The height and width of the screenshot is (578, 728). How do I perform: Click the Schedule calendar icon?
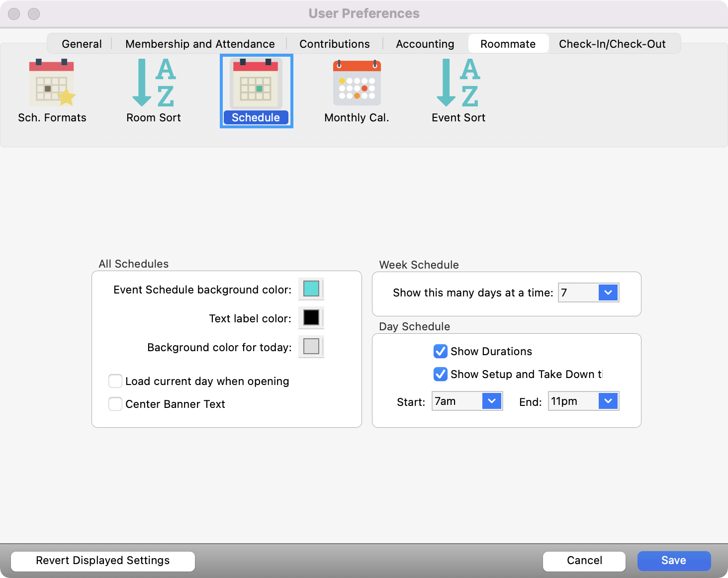[x=256, y=83]
